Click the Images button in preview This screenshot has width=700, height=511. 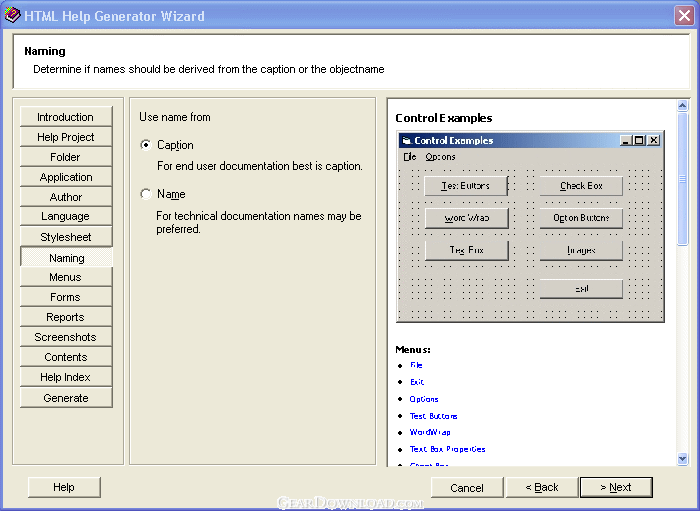(581, 250)
